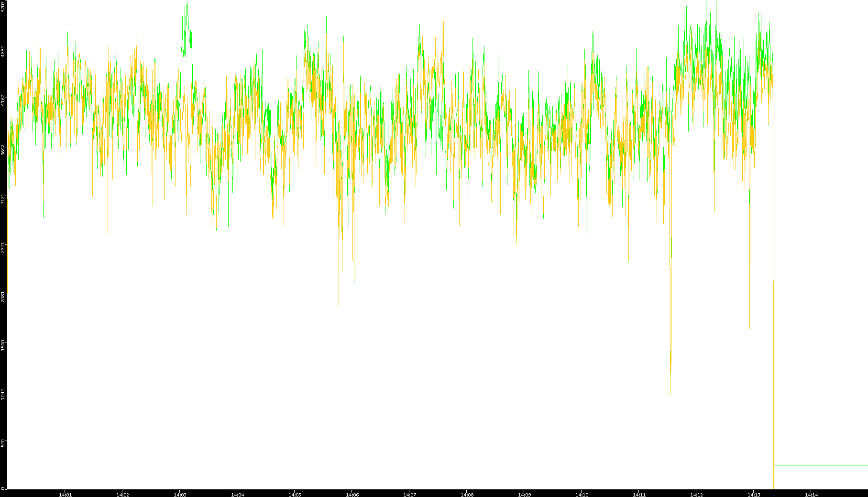Pick the 14:11 time axis label
The image size is (868, 497).
(x=639, y=494)
